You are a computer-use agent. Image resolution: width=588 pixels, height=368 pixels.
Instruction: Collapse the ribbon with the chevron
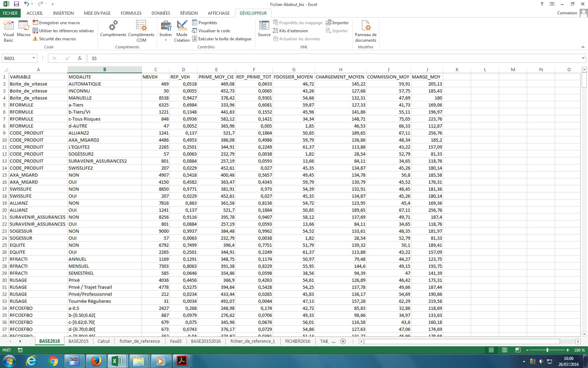point(583,47)
